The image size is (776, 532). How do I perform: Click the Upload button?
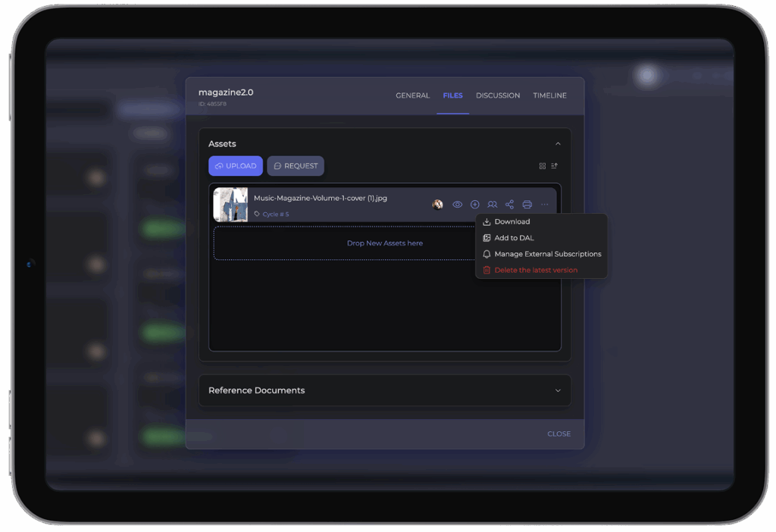pos(236,166)
